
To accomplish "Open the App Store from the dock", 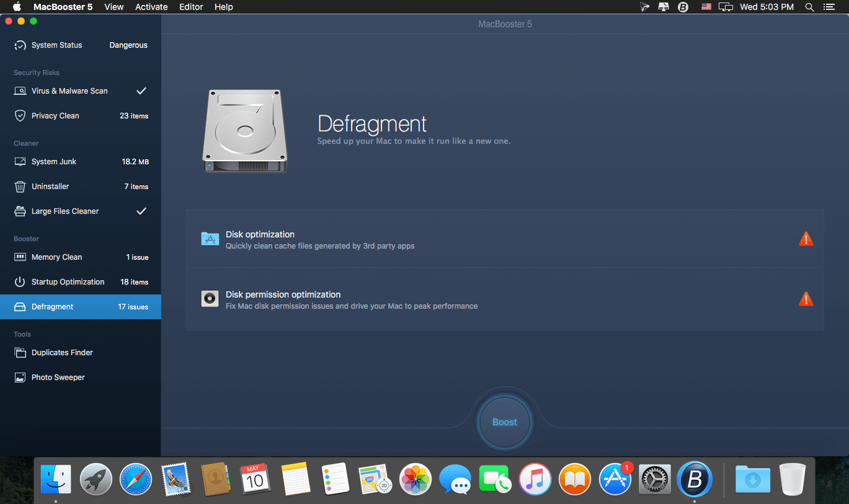I will tap(615, 479).
